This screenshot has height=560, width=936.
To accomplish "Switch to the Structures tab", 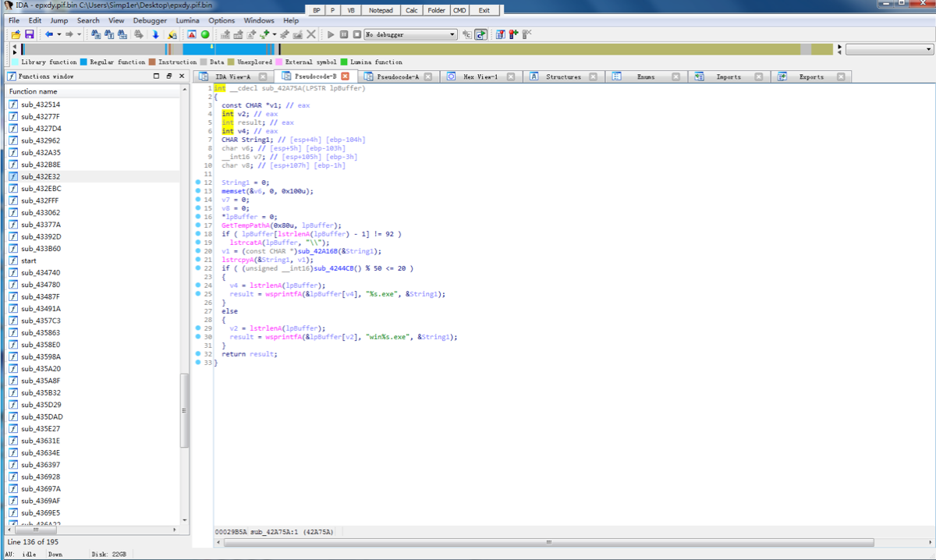I will point(563,76).
